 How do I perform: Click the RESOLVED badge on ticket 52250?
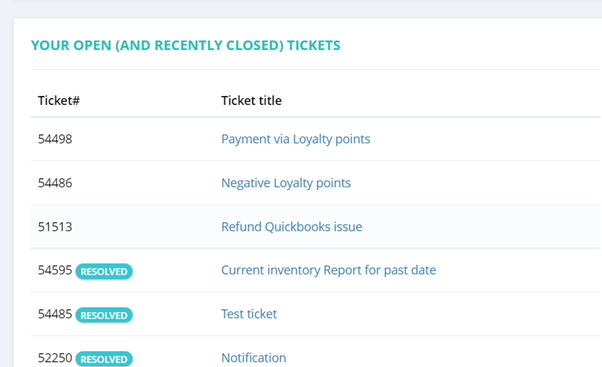coord(104,359)
